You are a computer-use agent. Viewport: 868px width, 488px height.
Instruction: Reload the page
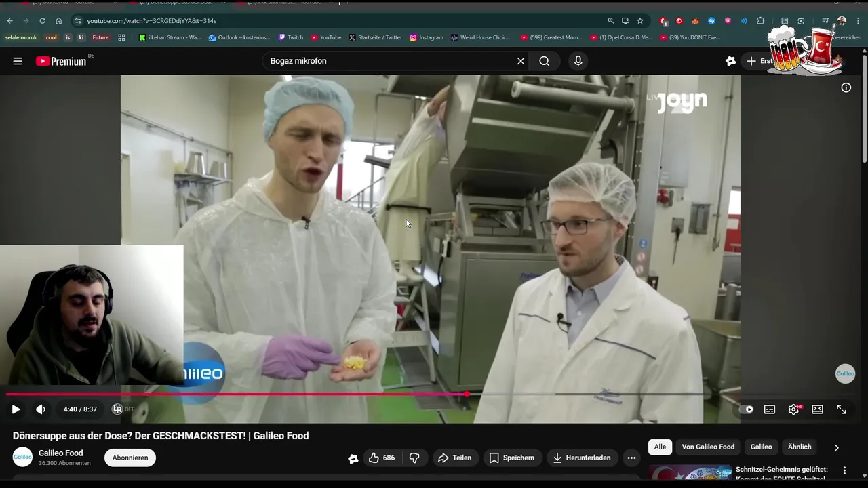click(x=42, y=21)
